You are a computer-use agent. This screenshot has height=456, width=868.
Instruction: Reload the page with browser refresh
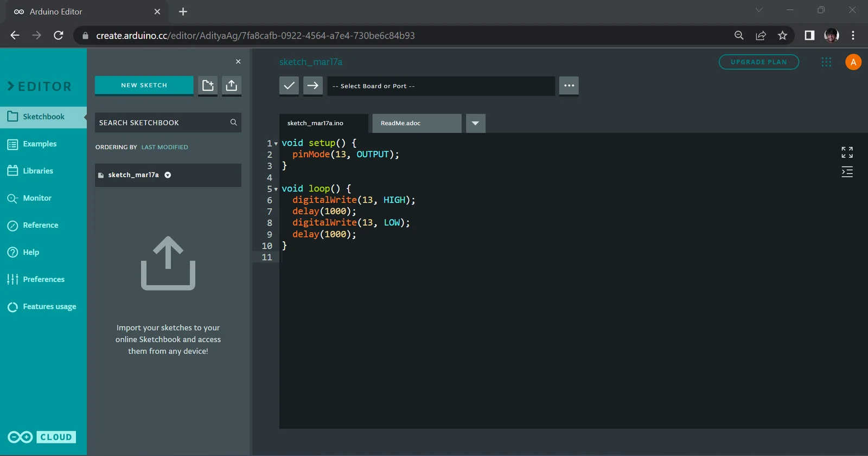coord(59,35)
